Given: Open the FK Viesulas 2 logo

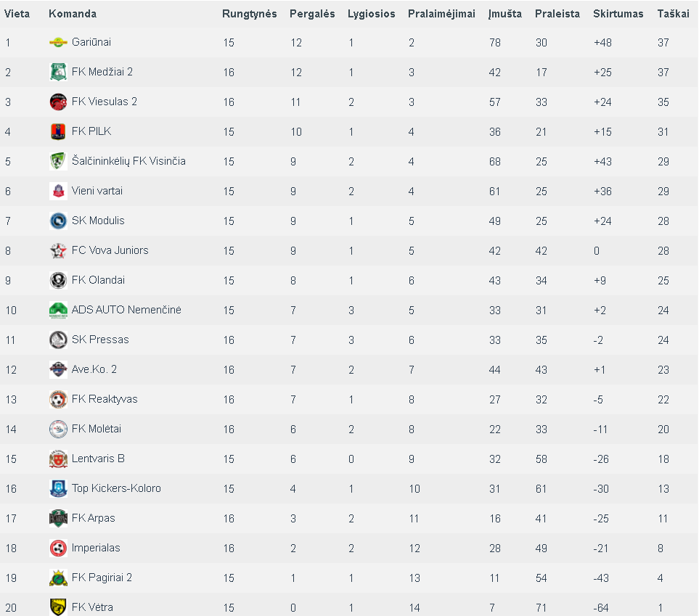Looking at the screenshot, I should [x=58, y=102].
